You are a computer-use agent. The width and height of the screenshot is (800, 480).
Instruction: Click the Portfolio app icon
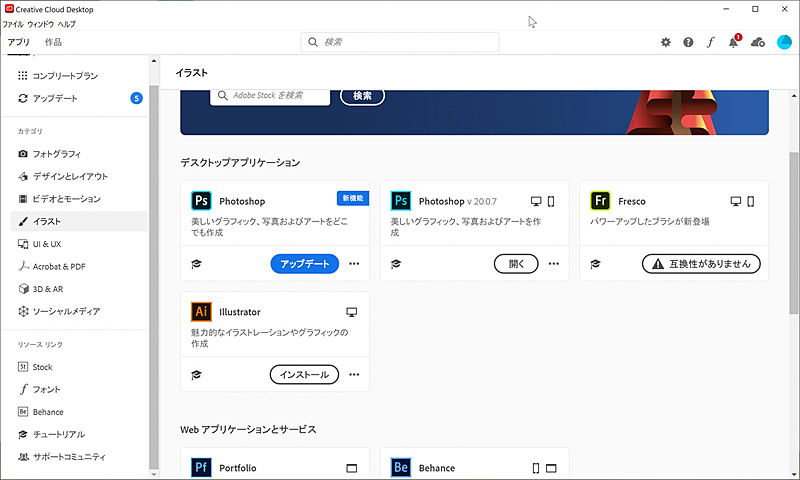(201, 467)
